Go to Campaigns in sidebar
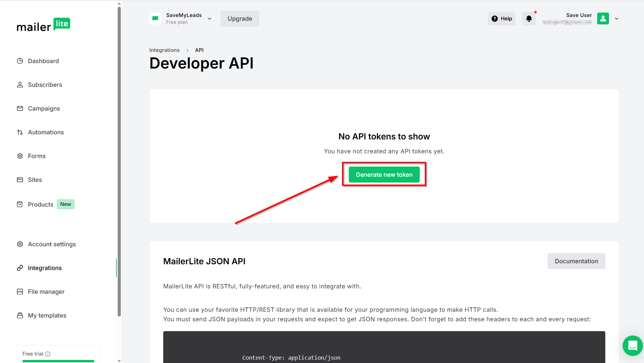This screenshot has height=363, width=644. [x=44, y=109]
